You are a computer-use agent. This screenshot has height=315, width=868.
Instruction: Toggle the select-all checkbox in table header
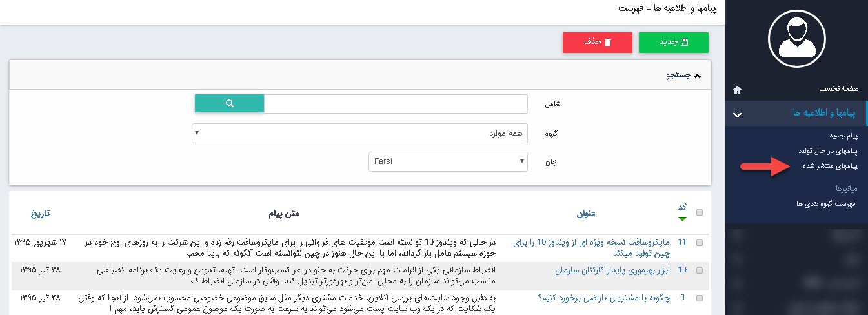(x=700, y=213)
